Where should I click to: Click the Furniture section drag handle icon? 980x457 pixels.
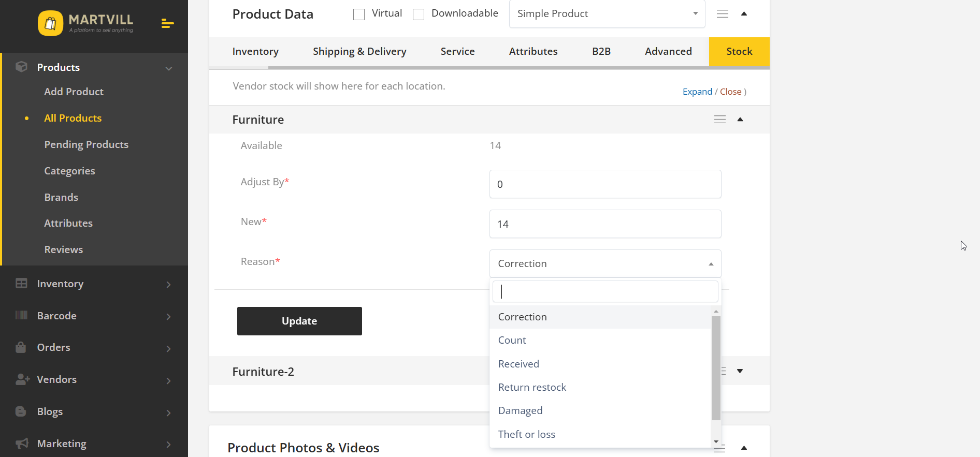click(x=719, y=120)
